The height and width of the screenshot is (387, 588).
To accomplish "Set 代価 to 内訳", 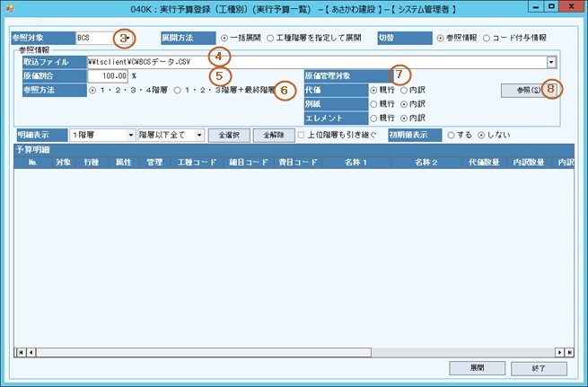I will pyautogui.click(x=405, y=91).
